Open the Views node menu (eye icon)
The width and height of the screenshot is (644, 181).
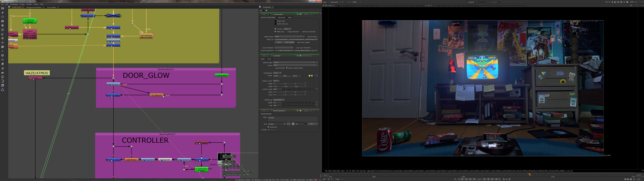(x=3, y=60)
